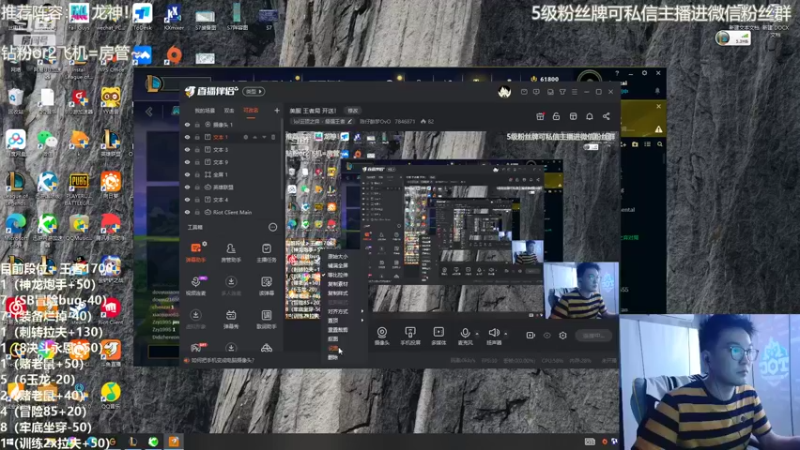Screen dimensions: 800x450
Task: Open the hamburger menu in title bar
Action: pos(574,92)
